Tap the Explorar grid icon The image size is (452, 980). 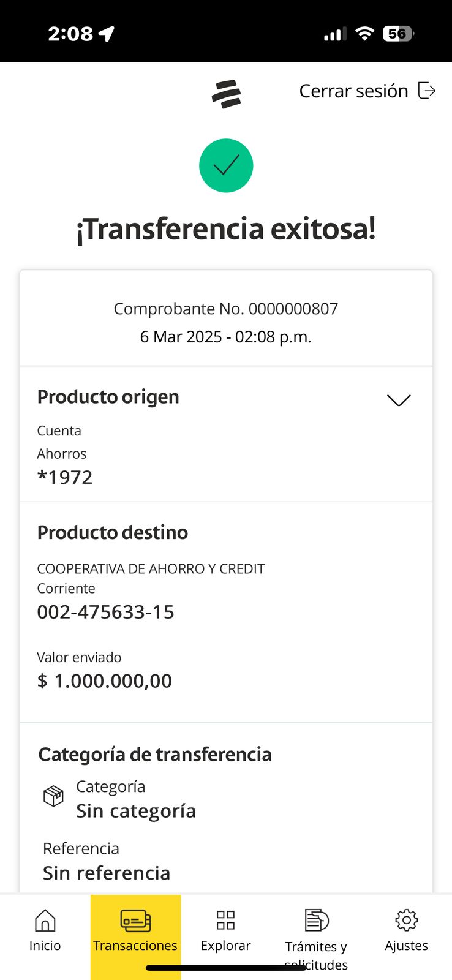click(225, 920)
